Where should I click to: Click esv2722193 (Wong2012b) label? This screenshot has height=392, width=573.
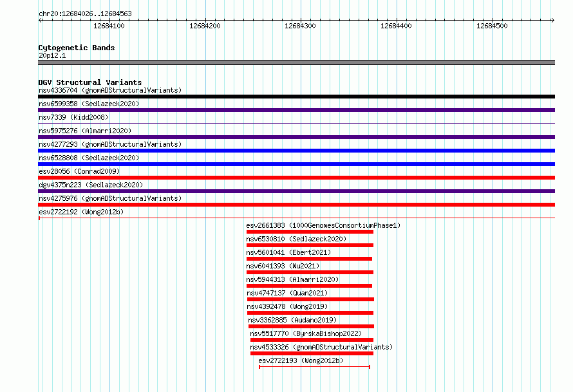[x=301, y=360]
